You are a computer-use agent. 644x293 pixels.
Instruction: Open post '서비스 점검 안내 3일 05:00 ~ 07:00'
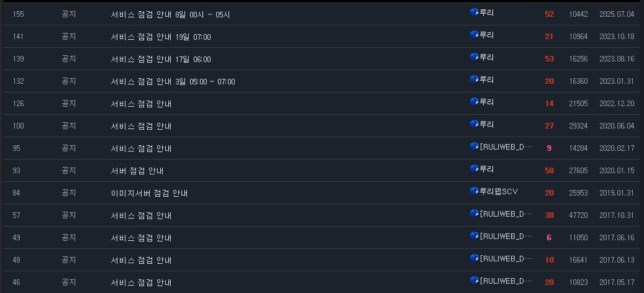coord(173,82)
